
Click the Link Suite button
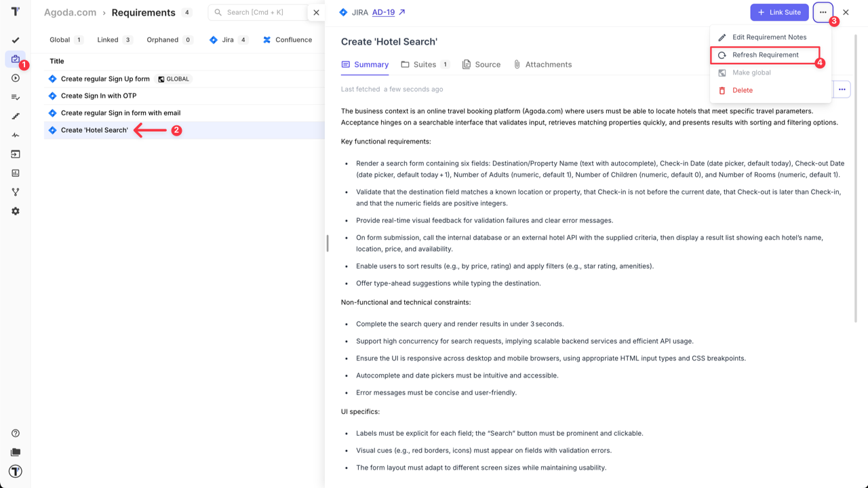tap(779, 12)
